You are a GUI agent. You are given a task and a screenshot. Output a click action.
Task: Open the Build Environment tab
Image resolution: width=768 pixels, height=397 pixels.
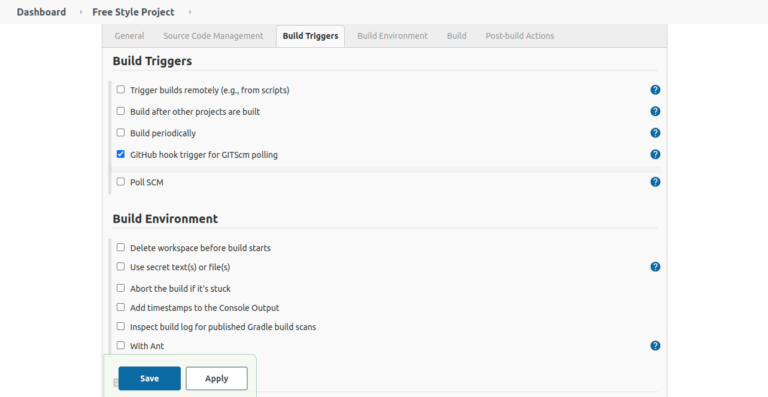pyautogui.click(x=392, y=36)
